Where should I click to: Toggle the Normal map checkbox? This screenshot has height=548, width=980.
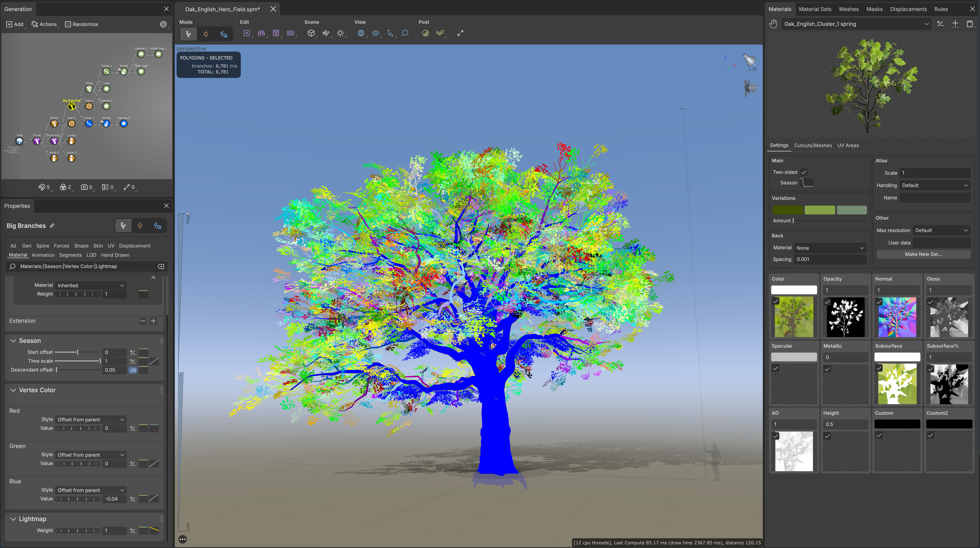pyautogui.click(x=879, y=302)
